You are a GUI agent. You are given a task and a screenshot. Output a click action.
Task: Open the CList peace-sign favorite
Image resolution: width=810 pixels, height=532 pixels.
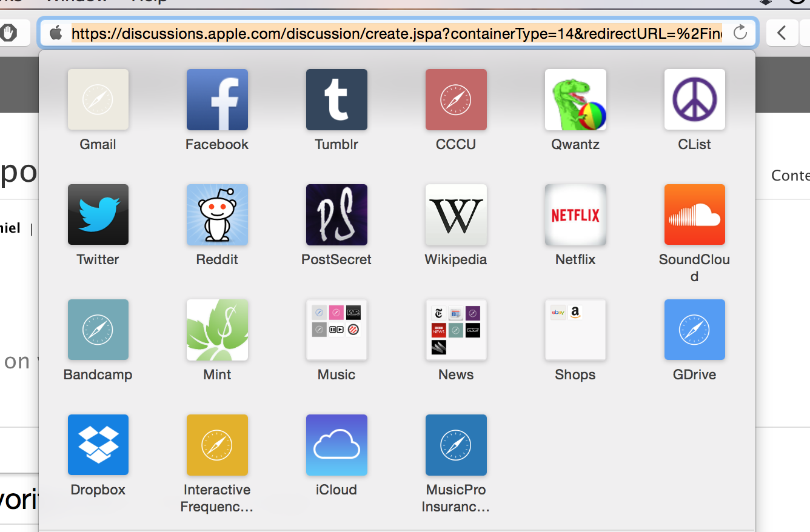(695, 99)
